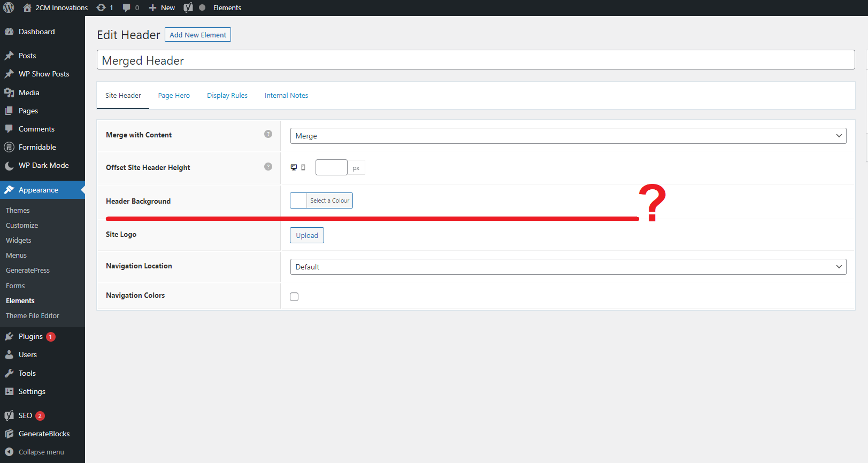The image size is (868, 463).
Task: Open the Appearance menu label
Action: 39,190
